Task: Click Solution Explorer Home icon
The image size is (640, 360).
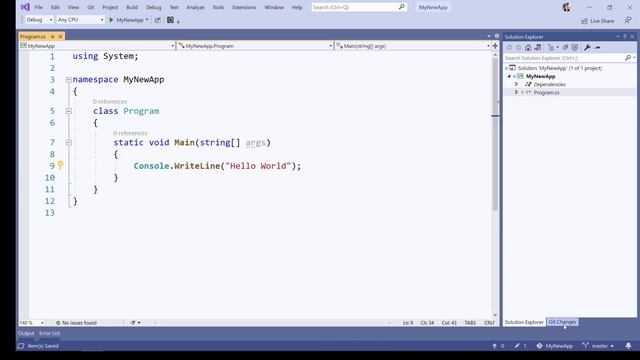Action: (528, 47)
